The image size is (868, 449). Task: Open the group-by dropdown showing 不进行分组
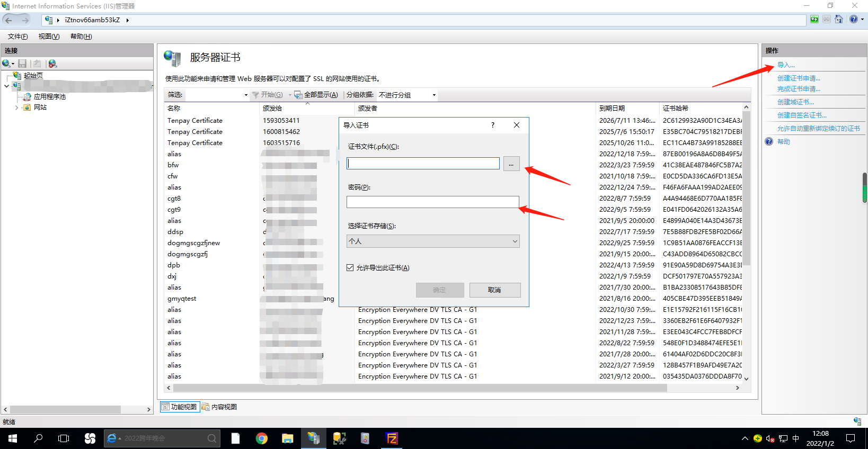(407, 95)
